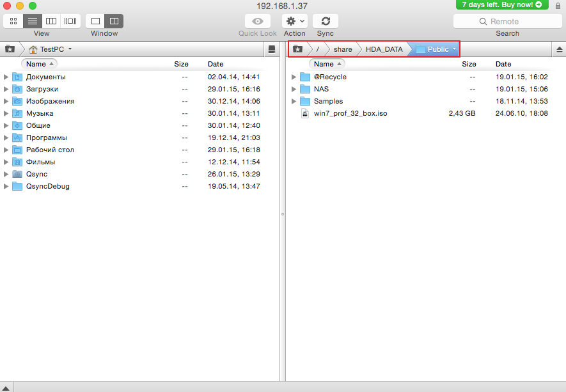Screen dimensions: 566x392
Task: Expand the Музыка folder
Action: (6, 113)
